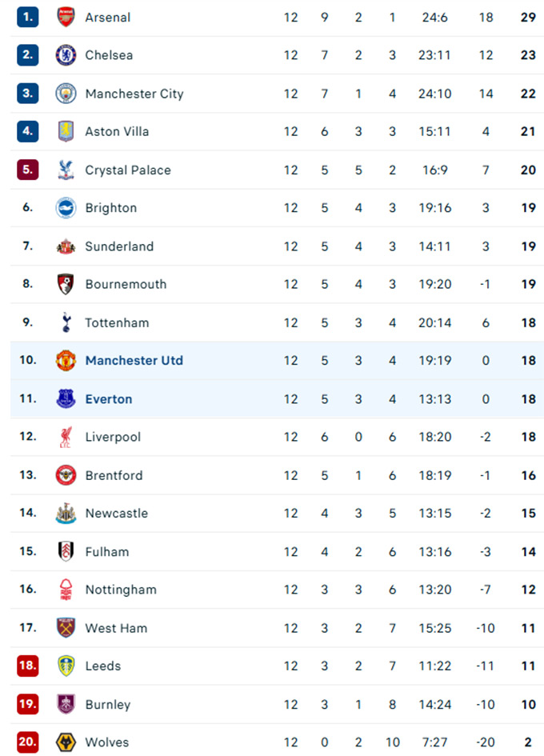Open the Everton team link

coord(109,399)
